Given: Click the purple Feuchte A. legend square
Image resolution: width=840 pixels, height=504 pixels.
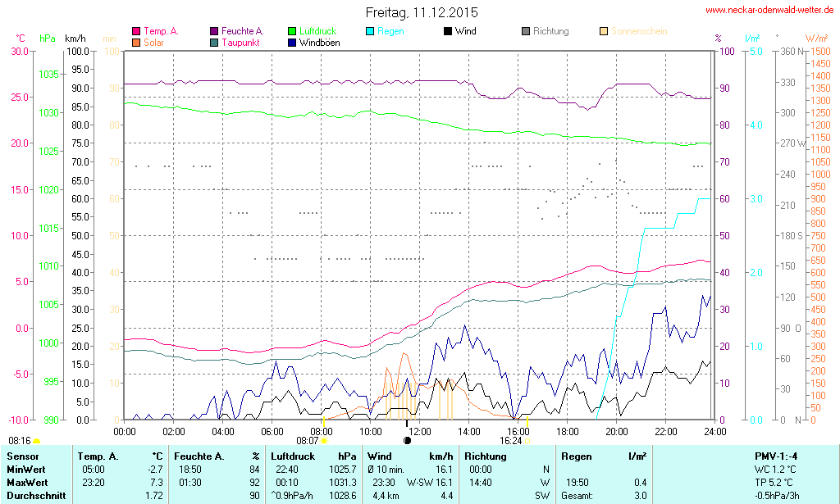Looking at the screenshot, I should pos(214,32).
